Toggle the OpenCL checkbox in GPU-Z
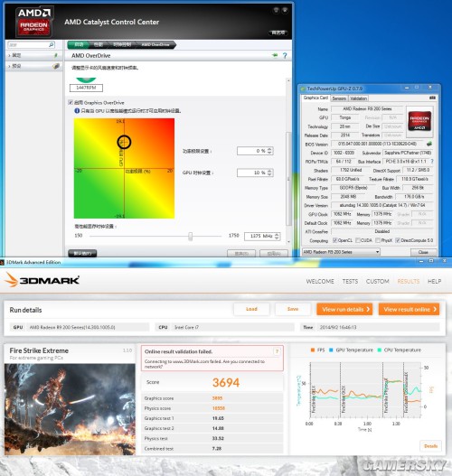452x476 pixels. pos(334,240)
